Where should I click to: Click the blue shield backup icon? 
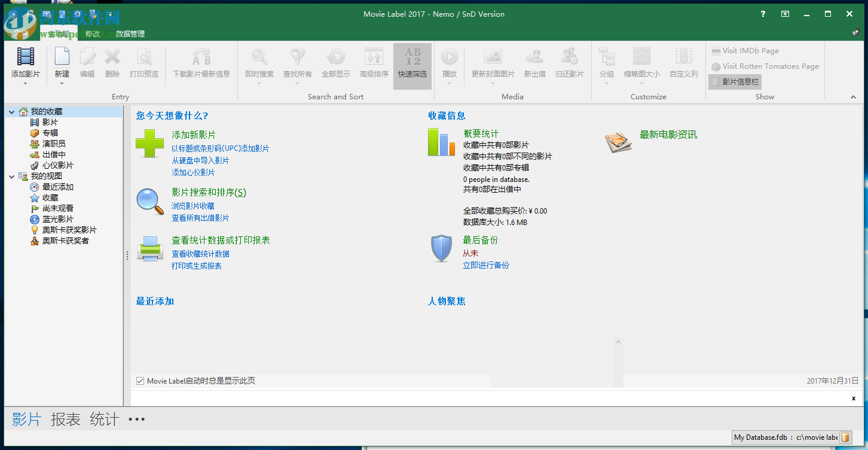tap(442, 248)
